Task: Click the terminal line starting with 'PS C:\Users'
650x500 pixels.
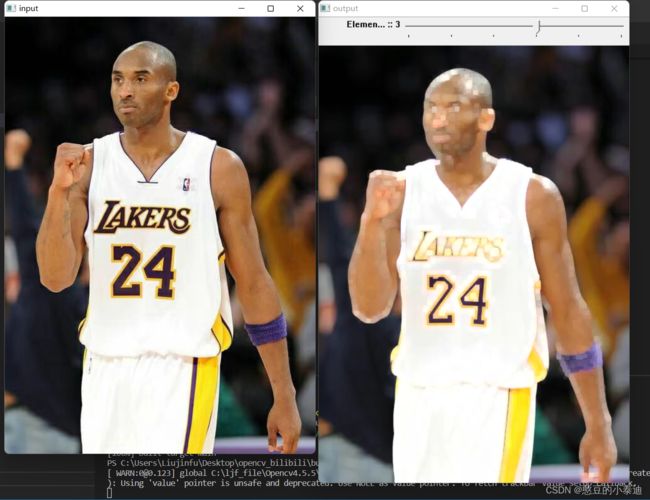Action: tap(213, 463)
